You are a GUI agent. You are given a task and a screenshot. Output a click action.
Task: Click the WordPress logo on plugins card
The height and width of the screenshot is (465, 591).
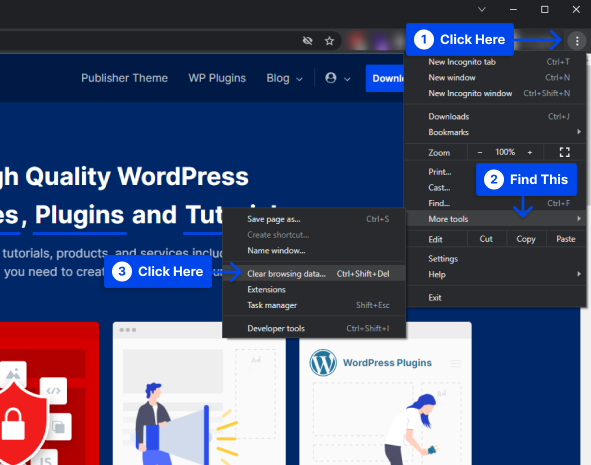pos(323,363)
